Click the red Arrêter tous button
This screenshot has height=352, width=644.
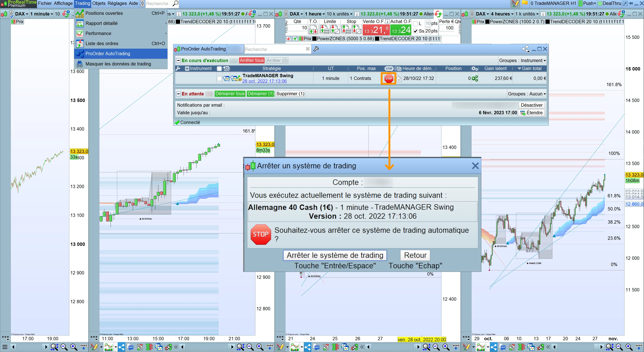[x=251, y=60]
